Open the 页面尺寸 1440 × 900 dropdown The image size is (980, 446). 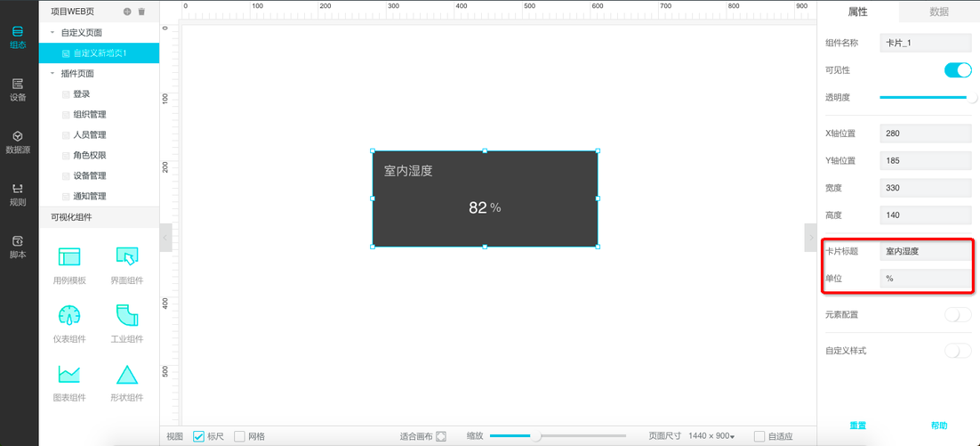pos(711,436)
